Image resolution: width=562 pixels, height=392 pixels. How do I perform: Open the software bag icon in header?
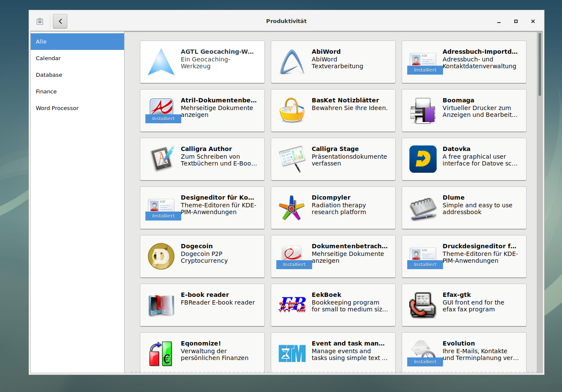click(x=40, y=21)
